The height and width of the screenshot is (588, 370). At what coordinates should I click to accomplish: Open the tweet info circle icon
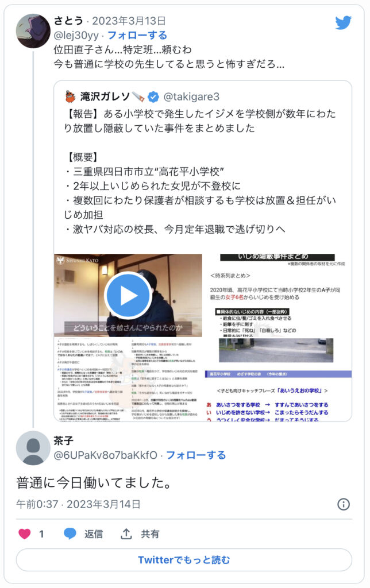(x=344, y=504)
